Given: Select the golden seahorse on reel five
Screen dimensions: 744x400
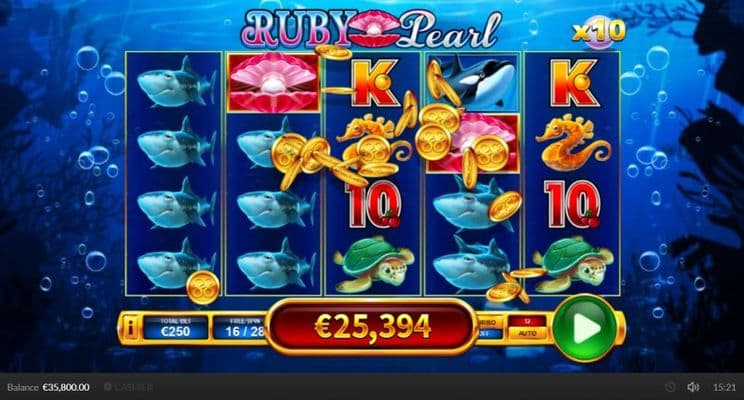Looking at the screenshot, I should (572, 142).
